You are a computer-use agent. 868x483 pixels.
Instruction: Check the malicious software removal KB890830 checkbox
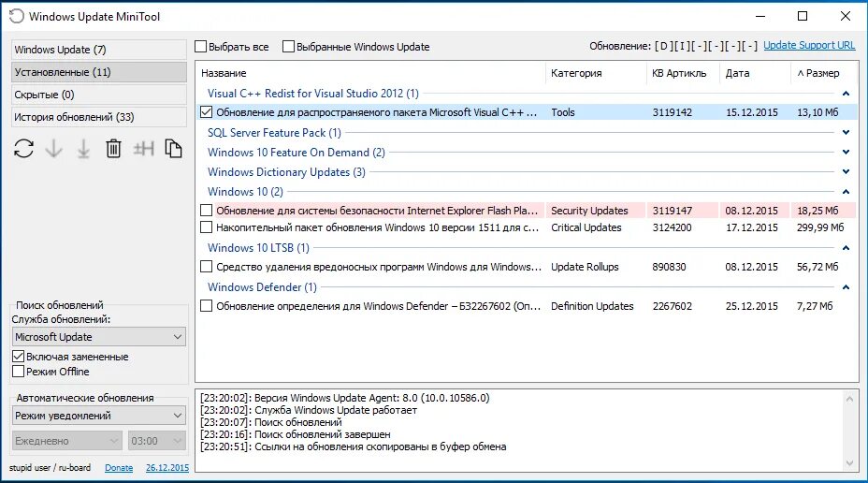tap(206, 267)
